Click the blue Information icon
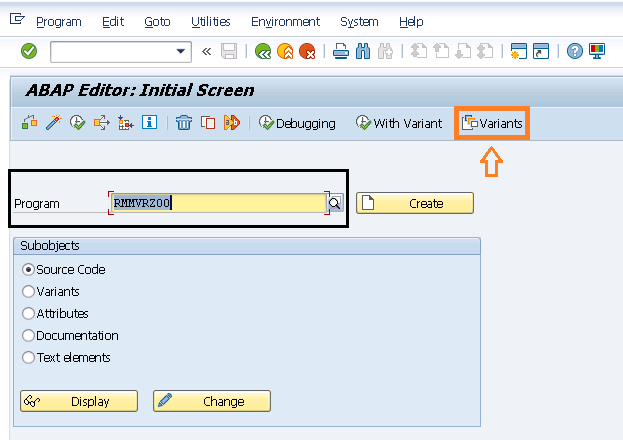The image size is (623, 440). (x=149, y=122)
